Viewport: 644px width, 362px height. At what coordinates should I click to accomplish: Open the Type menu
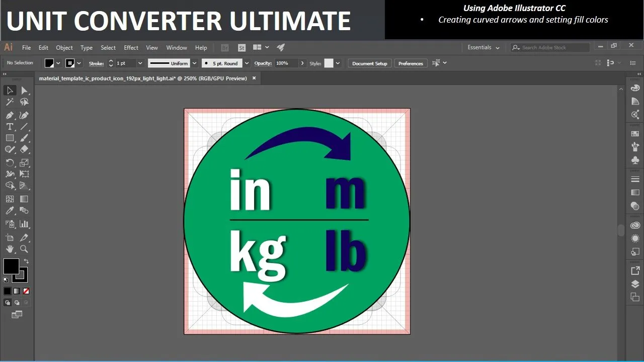(x=87, y=48)
